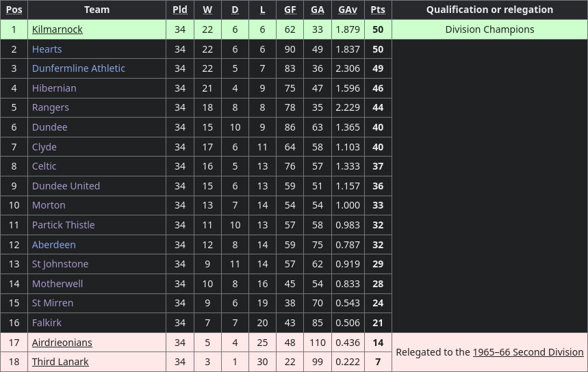This screenshot has height=372, width=588.
Task: Click the Pld column header
Action: click(x=180, y=10)
